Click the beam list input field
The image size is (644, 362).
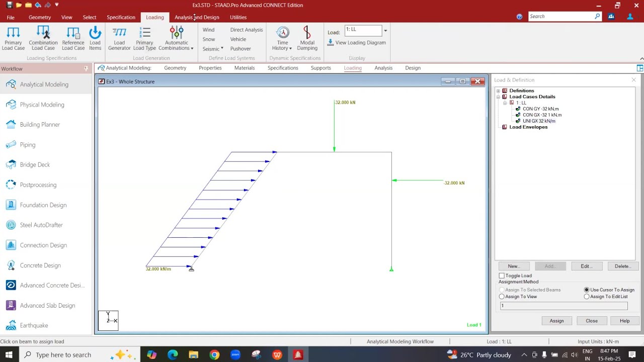pyautogui.click(x=563, y=306)
